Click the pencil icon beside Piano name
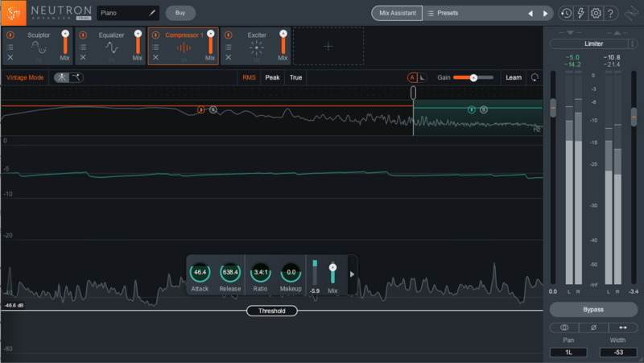 pyautogui.click(x=151, y=13)
